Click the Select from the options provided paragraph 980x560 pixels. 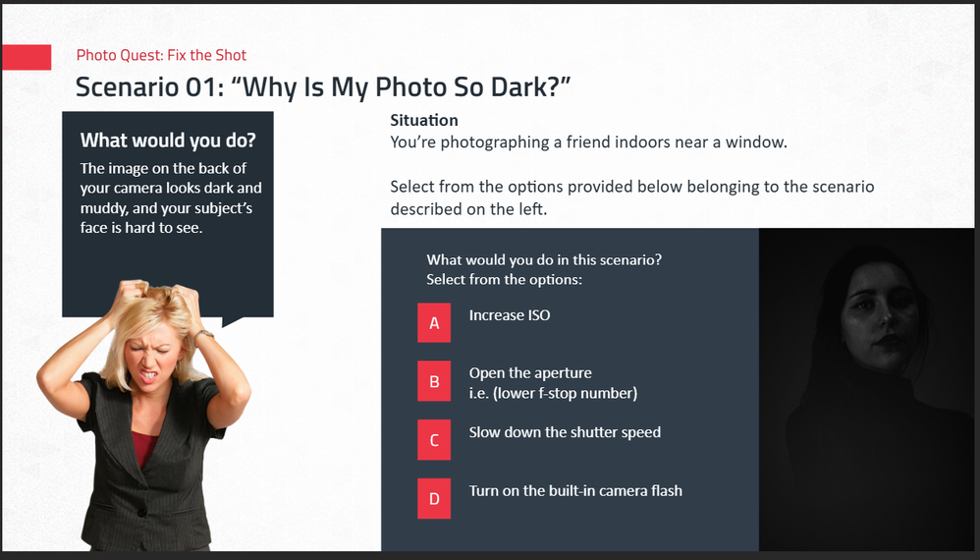click(x=631, y=197)
